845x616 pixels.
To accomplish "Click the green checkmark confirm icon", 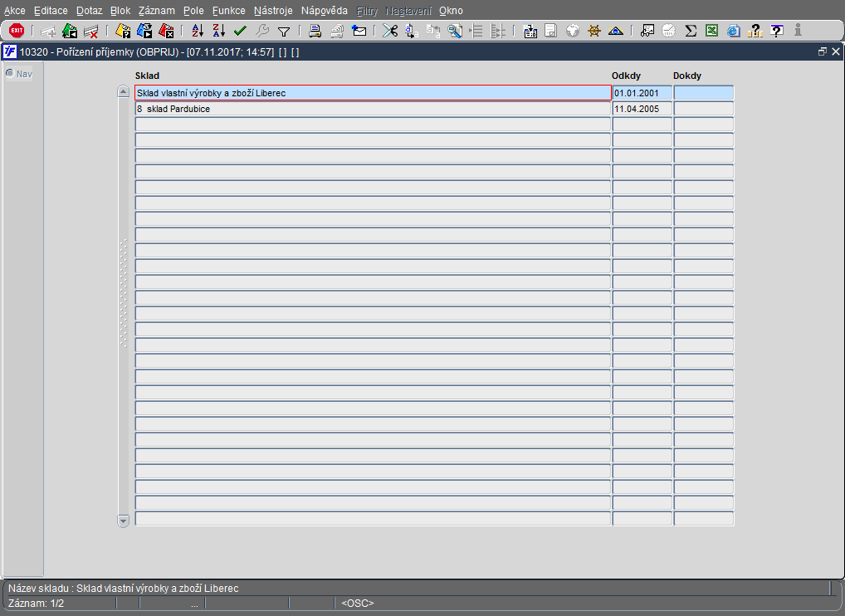I will (x=241, y=32).
